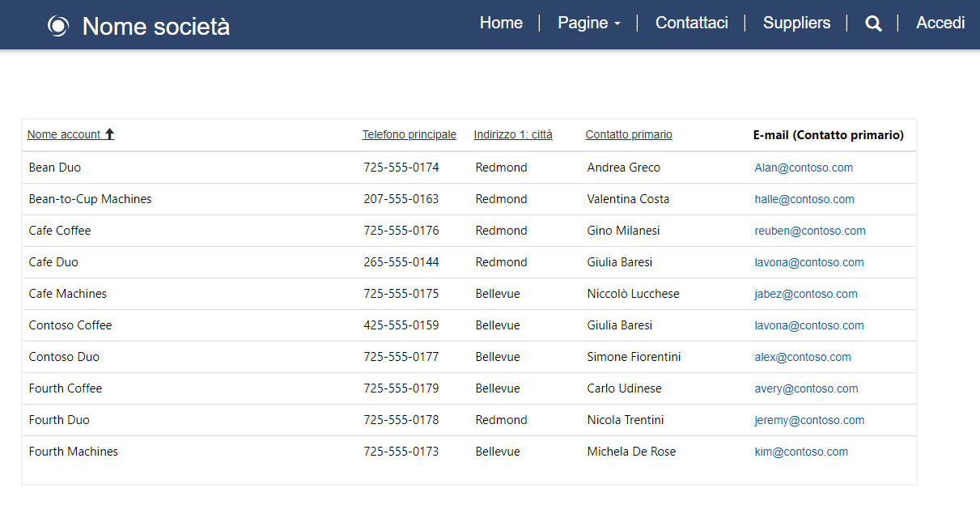
Task: Click Giulia Baresi in Contoso Coffee row
Action: coord(620,325)
